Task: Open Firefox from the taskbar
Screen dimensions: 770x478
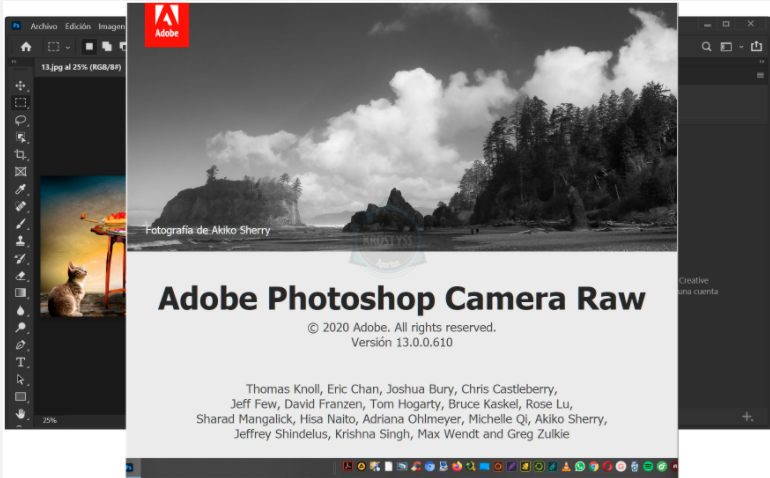Action: pos(457,466)
